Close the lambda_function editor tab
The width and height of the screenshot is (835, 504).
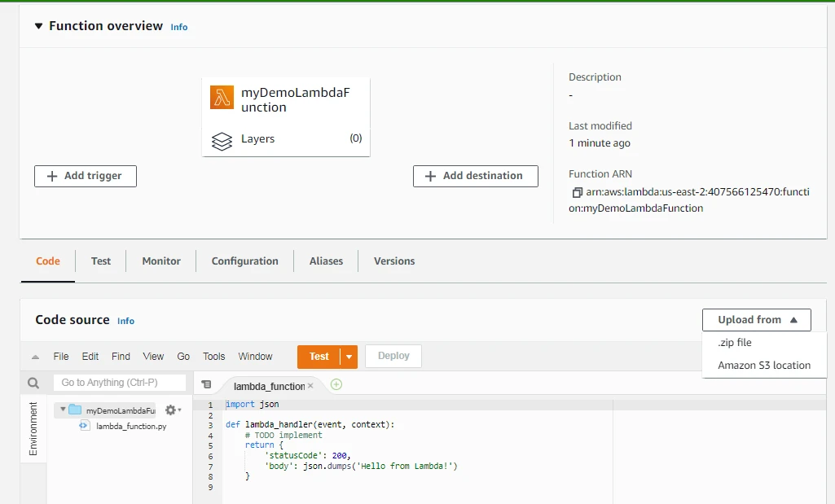310,386
